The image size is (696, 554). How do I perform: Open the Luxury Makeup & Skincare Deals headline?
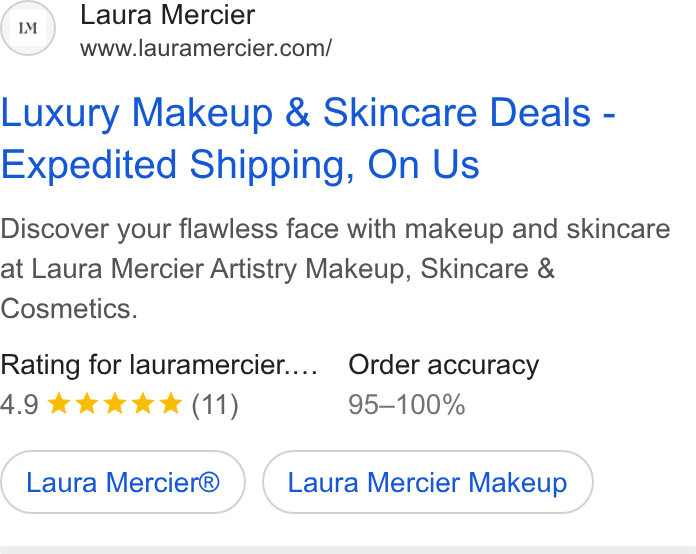tap(308, 138)
